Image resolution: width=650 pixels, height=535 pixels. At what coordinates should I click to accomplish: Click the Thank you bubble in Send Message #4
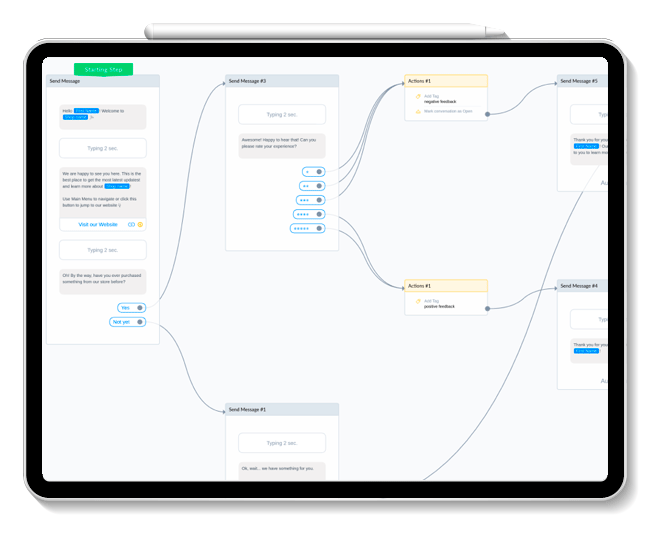click(x=589, y=351)
